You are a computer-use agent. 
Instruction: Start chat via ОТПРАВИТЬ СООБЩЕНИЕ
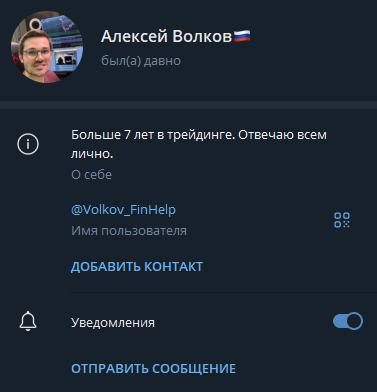(x=153, y=369)
